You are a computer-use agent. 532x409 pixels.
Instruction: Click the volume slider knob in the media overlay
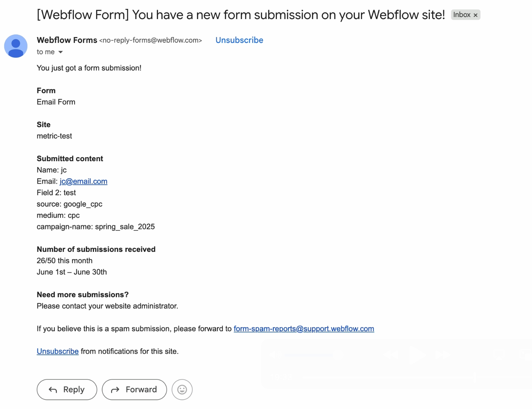pyautogui.click(x=338, y=355)
